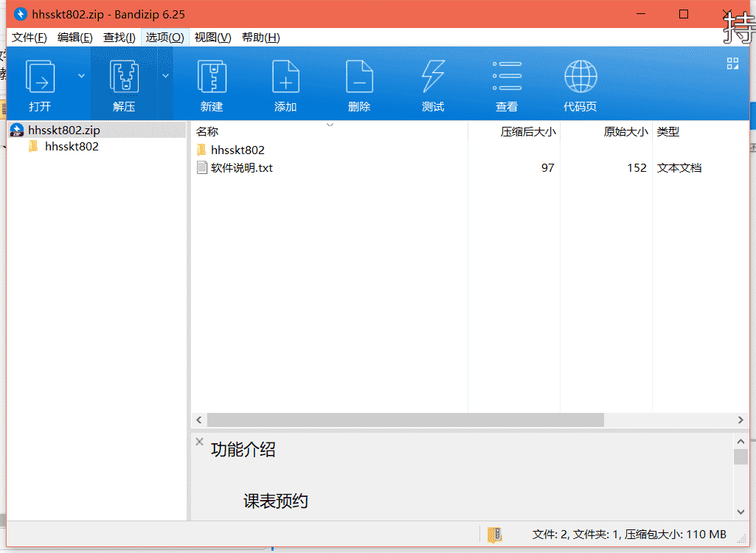Close the 功能介绍 preview pane
Image resolution: width=756 pixels, height=553 pixels.
[x=199, y=441]
